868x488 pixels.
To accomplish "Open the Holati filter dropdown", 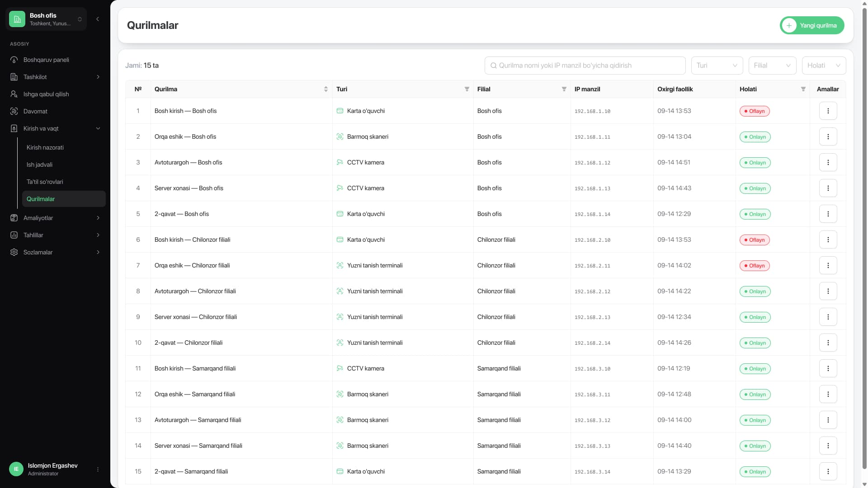I will coord(824,66).
